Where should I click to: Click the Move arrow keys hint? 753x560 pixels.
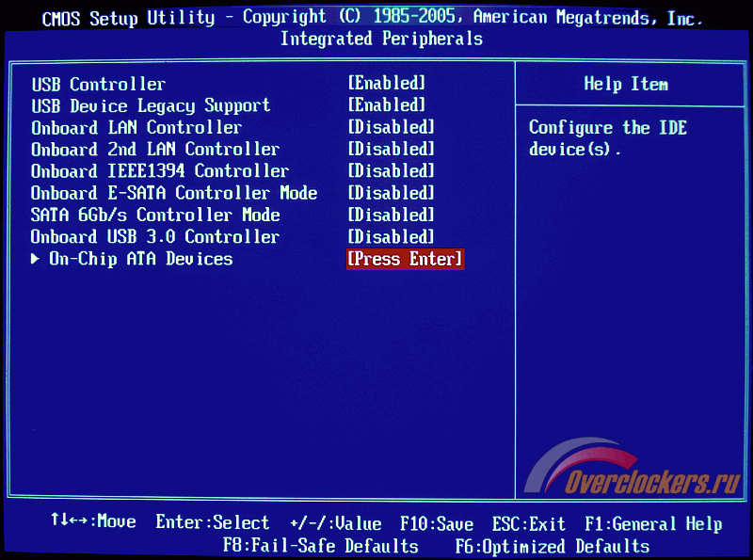pyautogui.click(x=93, y=521)
